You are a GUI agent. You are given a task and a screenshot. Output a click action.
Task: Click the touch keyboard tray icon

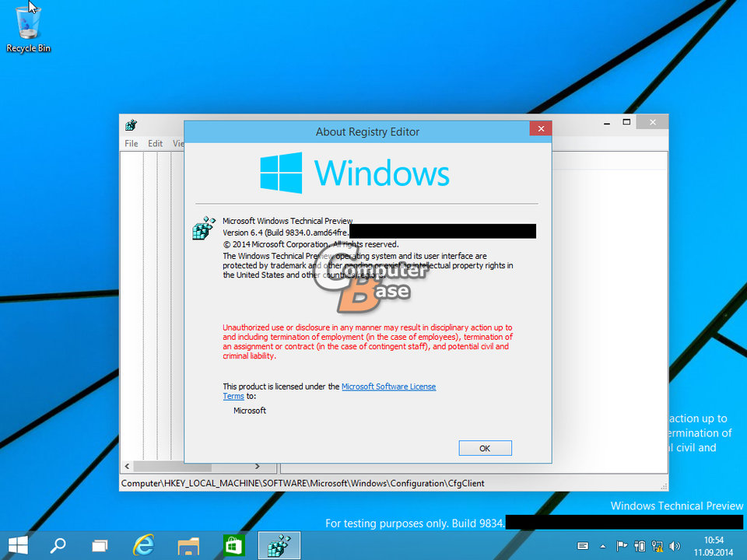583,546
